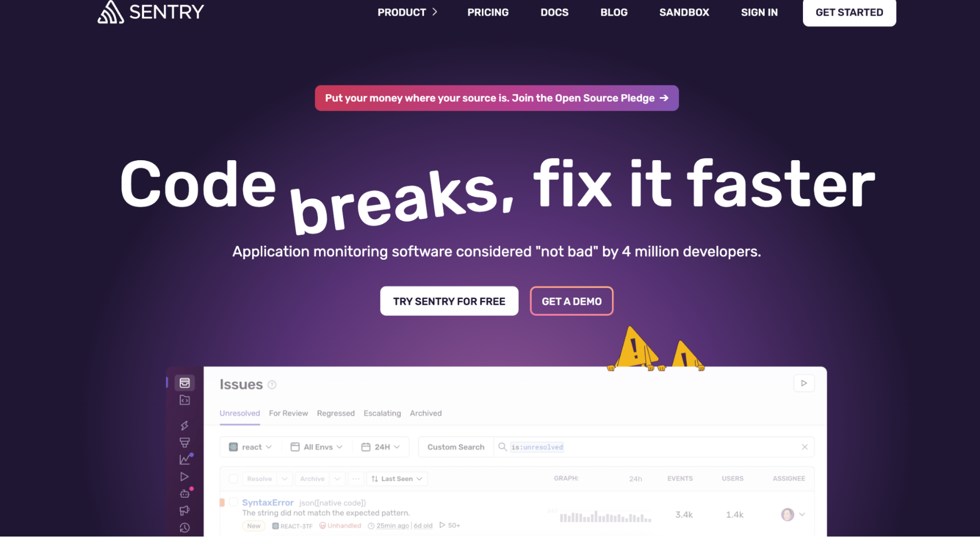Click the Open Source Pledge banner link
The image size is (980, 537).
point(496,98)
